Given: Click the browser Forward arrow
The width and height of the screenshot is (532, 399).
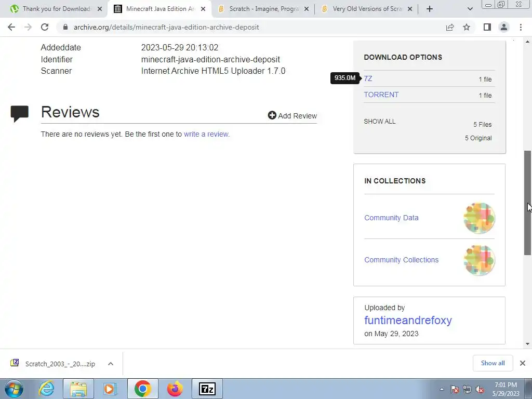Looking at the screenshot, I should (x=28, y=27).
